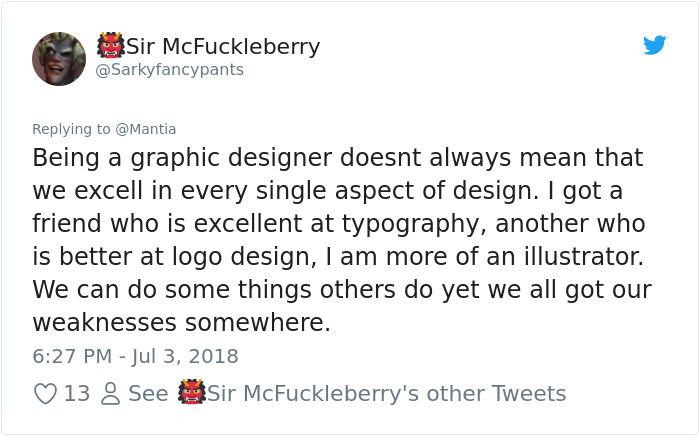
Task: Open the @Mantia mention link
Action: pyautogui.click(x=146, y=129)
